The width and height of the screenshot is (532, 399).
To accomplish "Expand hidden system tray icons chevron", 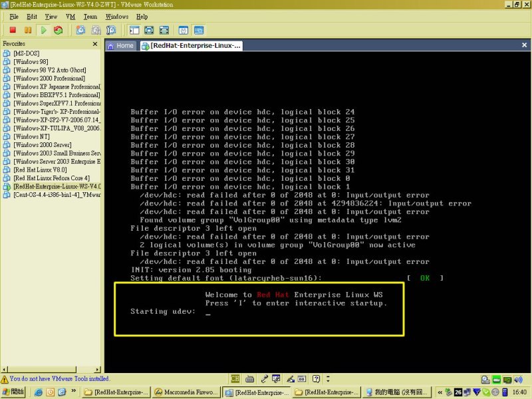I will point(440,392).
